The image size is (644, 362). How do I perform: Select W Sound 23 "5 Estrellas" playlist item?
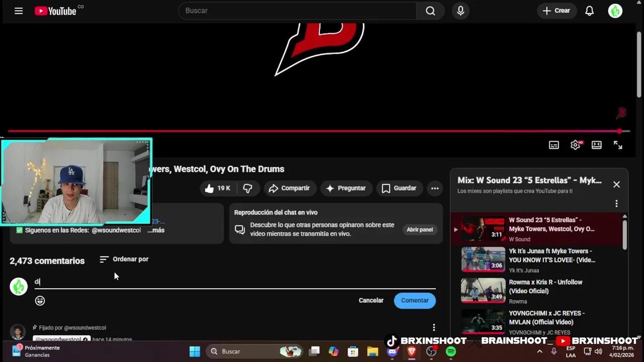pos(537,229)
